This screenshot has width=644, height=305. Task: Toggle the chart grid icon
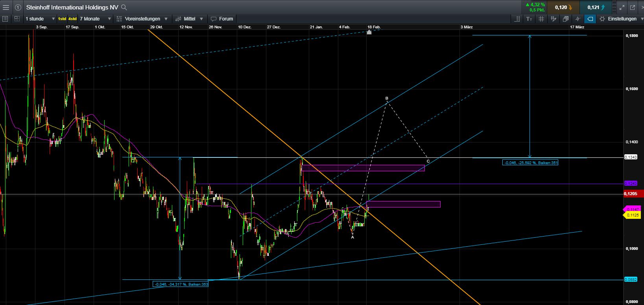pos(541,18)
